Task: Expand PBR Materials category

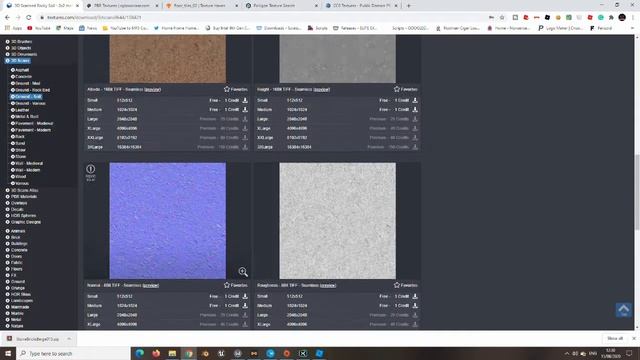Action: [x=8, y=196]
